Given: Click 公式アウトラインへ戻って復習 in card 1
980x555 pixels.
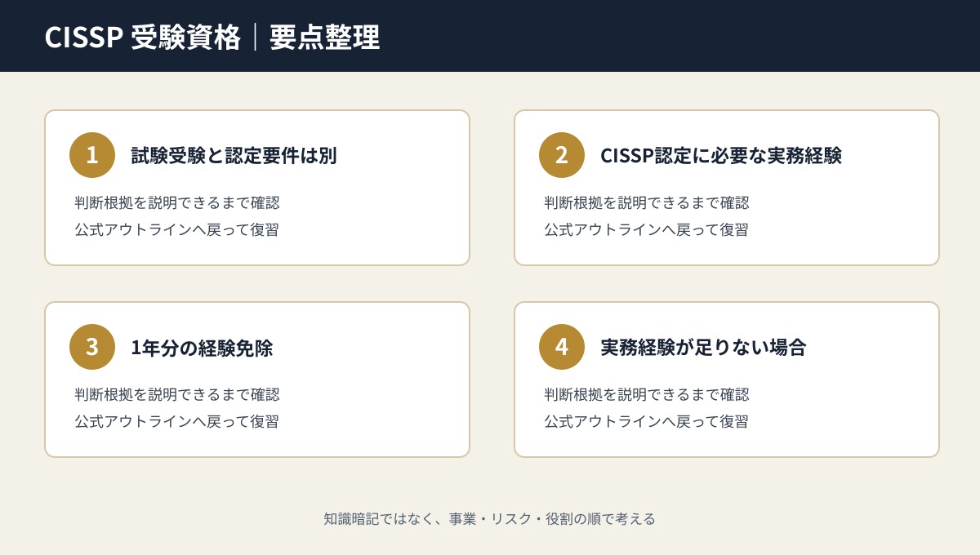Looking at the screenshot, I should tap(176, 230).
